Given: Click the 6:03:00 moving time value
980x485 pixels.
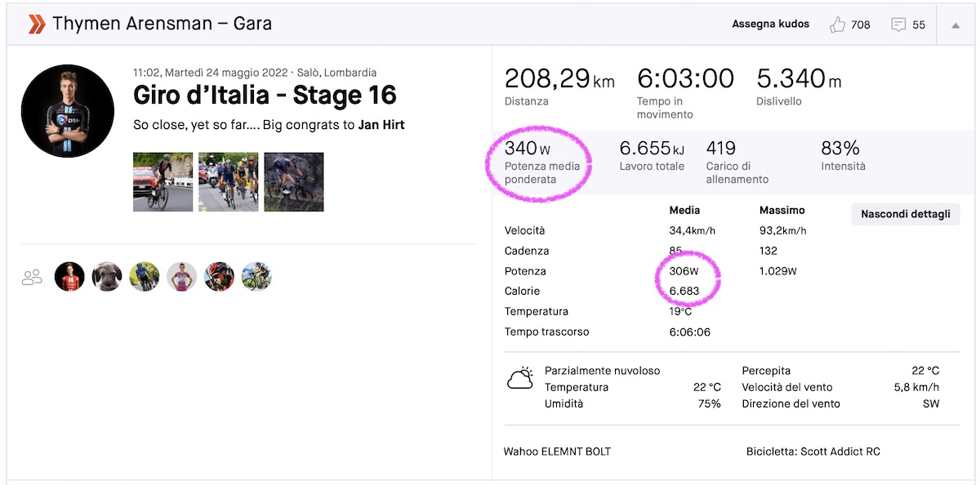Looking at the screenshot, I should click(685, 79).
